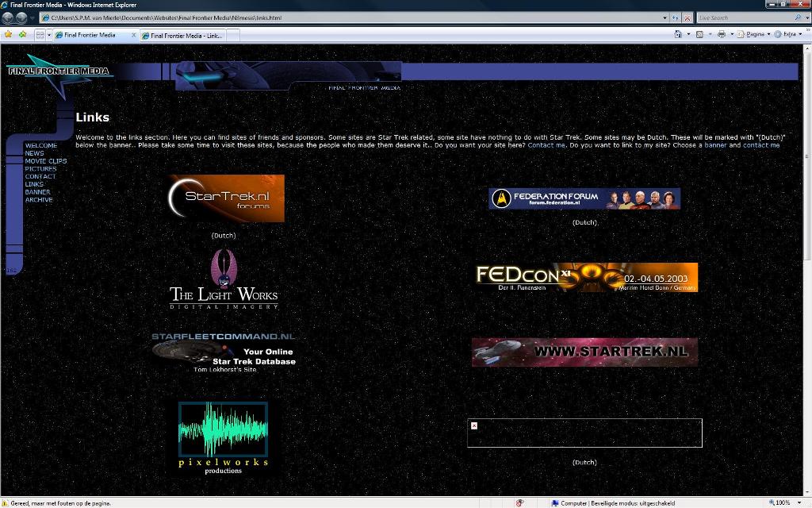Click the 'Links' page heading
This screenshot has height=508, width=812.
coord(92,117)
